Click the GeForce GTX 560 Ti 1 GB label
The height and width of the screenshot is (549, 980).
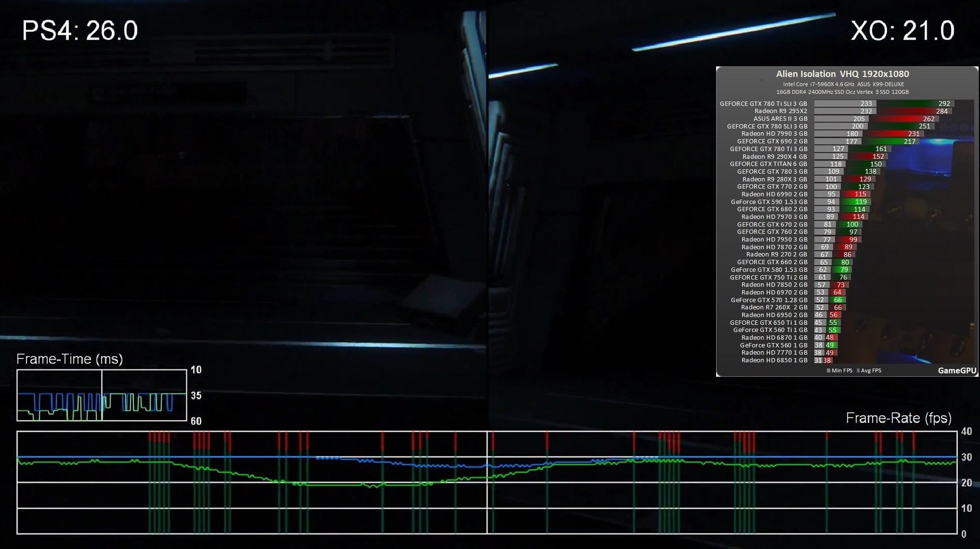coord(770,330)
